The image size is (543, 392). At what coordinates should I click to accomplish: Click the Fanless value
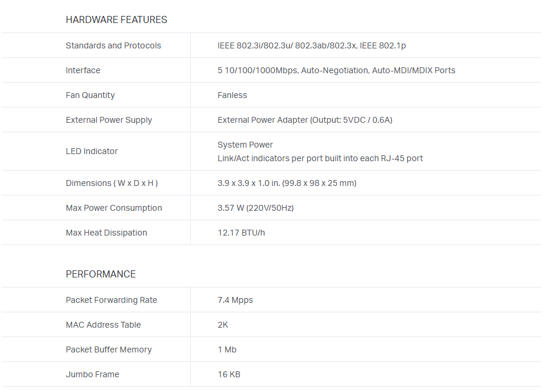[232, 95]
